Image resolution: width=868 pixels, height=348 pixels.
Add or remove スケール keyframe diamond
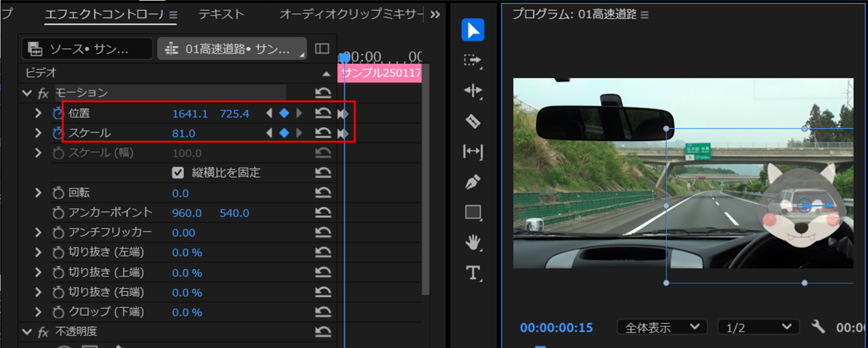(284, 133)
